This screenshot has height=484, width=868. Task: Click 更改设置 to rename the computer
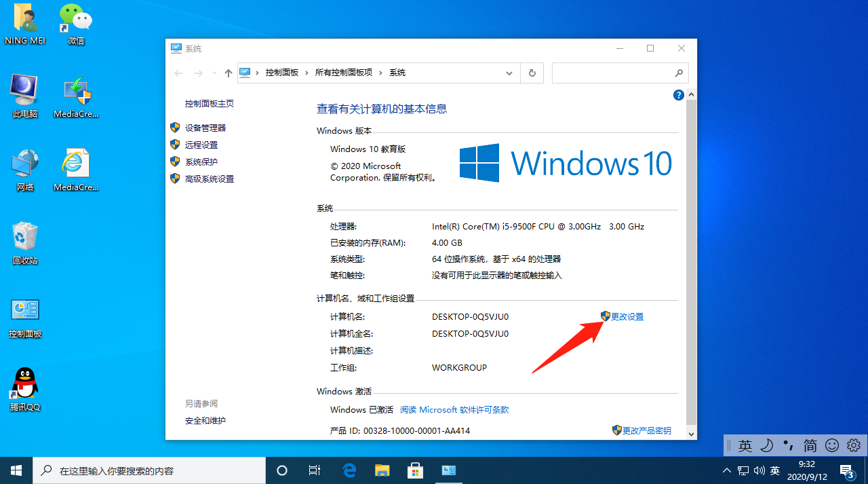(x=626, y=316)
